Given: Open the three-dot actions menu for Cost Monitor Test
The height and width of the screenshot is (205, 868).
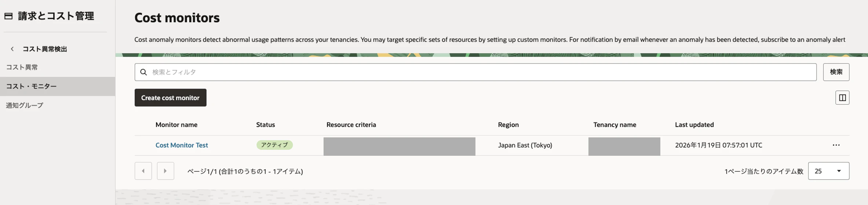Looking at the screenshot, I should [836, 145].
